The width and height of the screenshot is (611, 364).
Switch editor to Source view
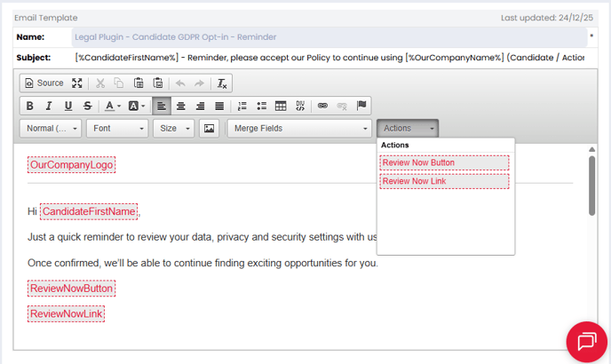(x=44, y=83)
